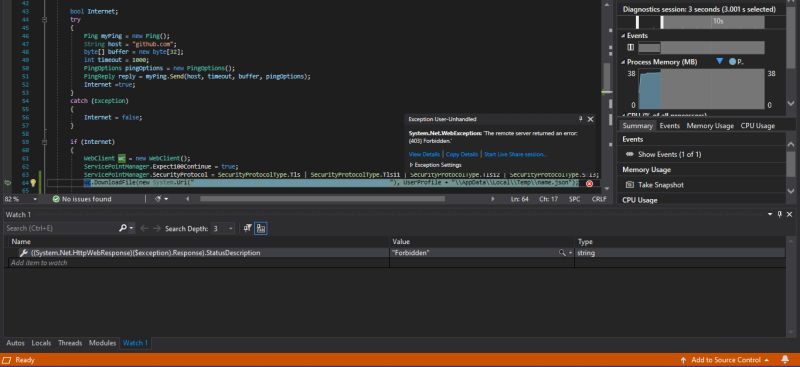Close the Exception User-Unhandled popup
The width and height of the screenshot is (800, 367).
(590, 119)
